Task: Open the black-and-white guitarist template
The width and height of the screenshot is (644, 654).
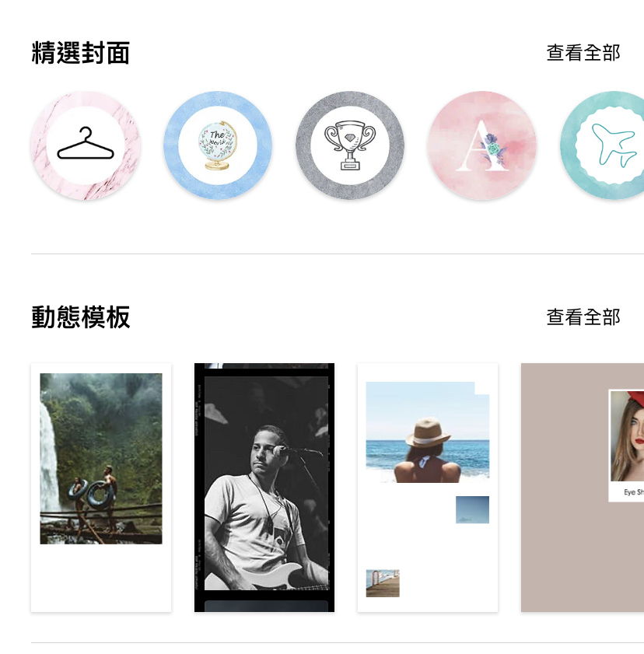Action: click(x=264, y=488)
